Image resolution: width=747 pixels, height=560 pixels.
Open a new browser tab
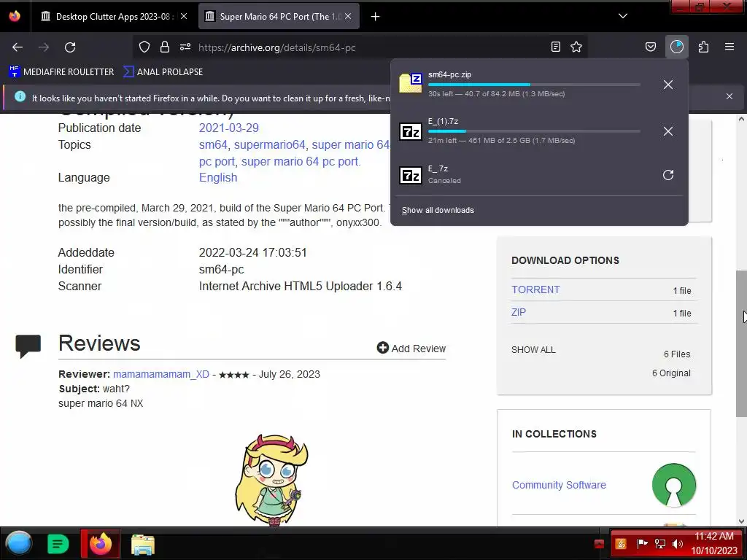coord(376,17)
